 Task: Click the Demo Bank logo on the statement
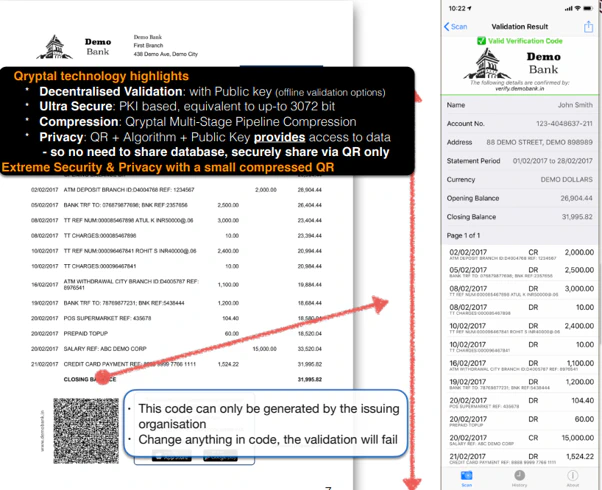(x=55, y=46)
